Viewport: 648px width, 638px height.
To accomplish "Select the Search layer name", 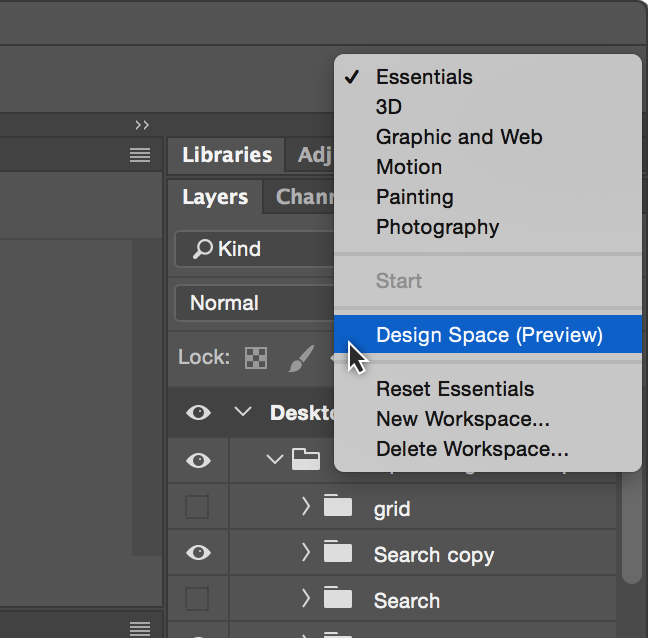I will tap(407, 601).
